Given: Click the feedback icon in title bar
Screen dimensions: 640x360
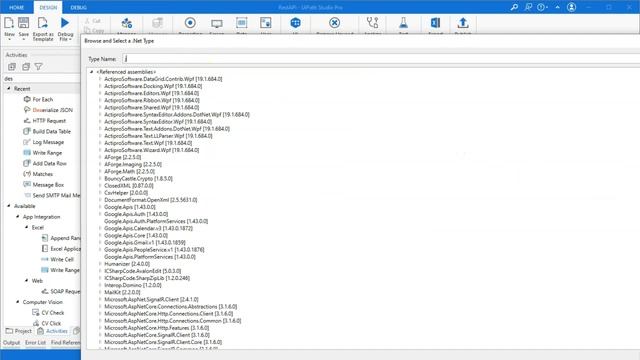Looking at the screenshot, I should tap(528, 7).
